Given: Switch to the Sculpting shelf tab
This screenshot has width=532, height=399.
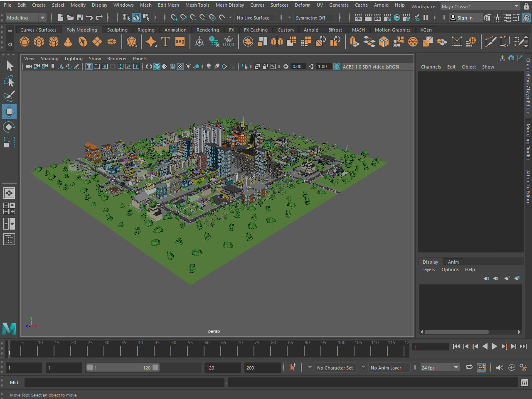Looking at the screenshot, I should [117, 30].
